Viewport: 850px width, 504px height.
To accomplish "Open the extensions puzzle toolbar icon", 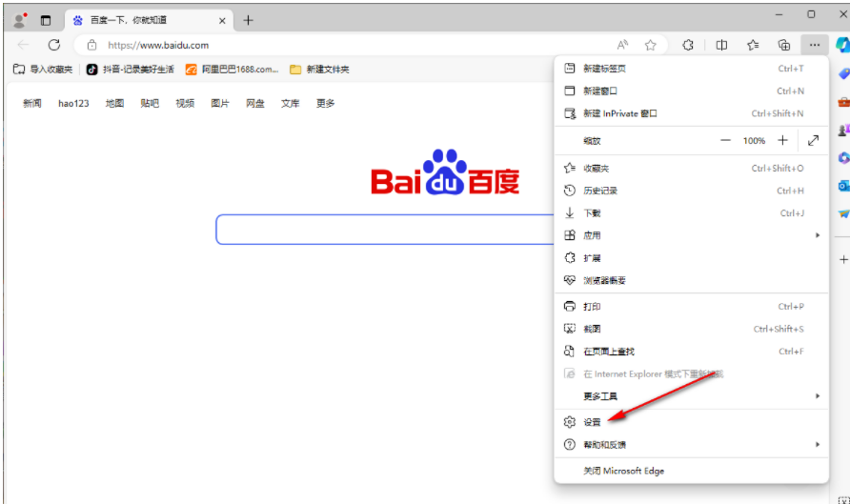I will (x=688, y=45).
